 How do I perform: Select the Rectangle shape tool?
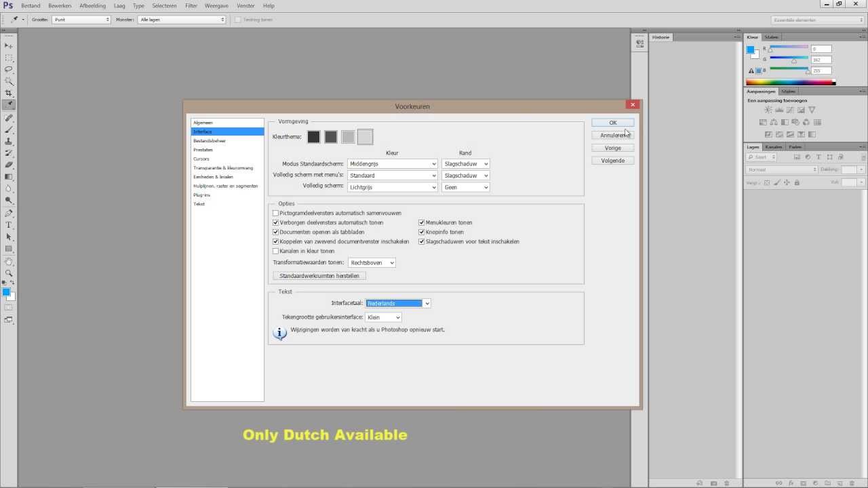coord(9,249)
